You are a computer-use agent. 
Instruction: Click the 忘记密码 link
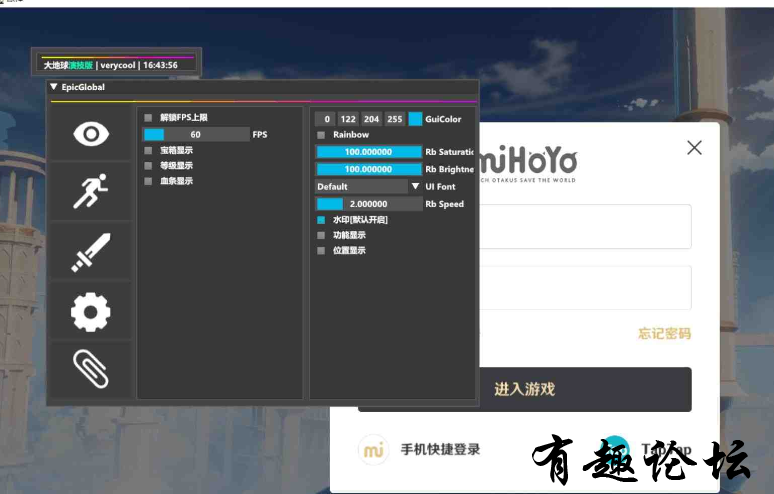click(x=664, y=334)
